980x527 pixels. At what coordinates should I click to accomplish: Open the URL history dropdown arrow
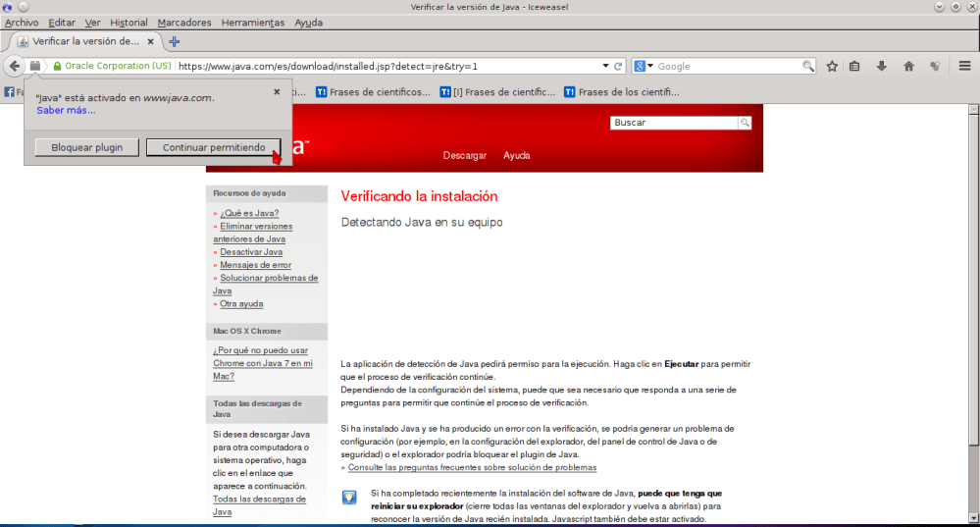click(x=605, y=66)
